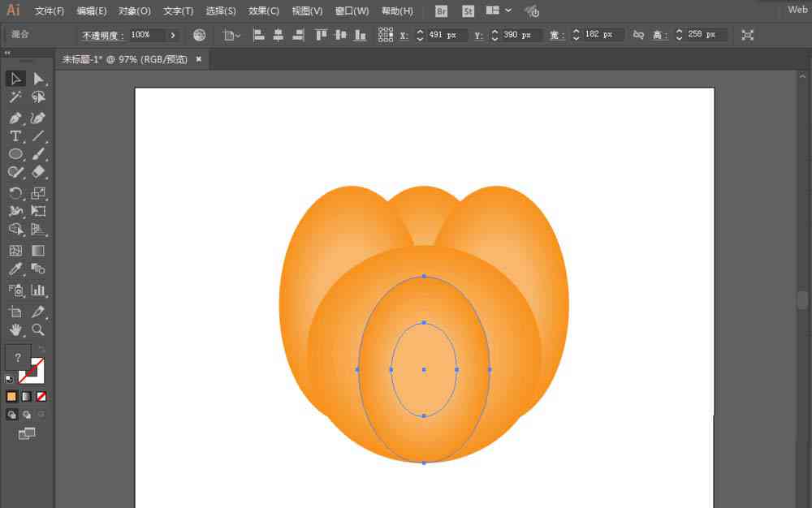Click the 不透明度 label link
This screenshot has width=812, height=508.
point(102,35)
